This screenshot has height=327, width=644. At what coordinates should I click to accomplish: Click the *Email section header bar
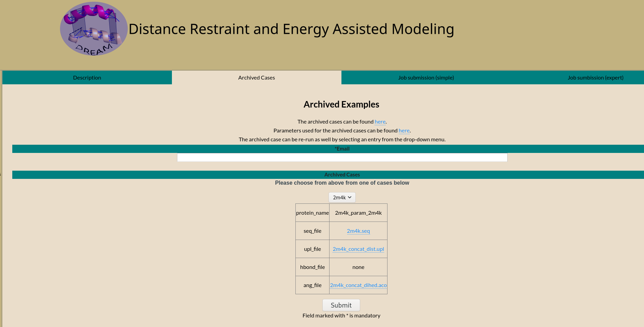[x=342, y=149]
